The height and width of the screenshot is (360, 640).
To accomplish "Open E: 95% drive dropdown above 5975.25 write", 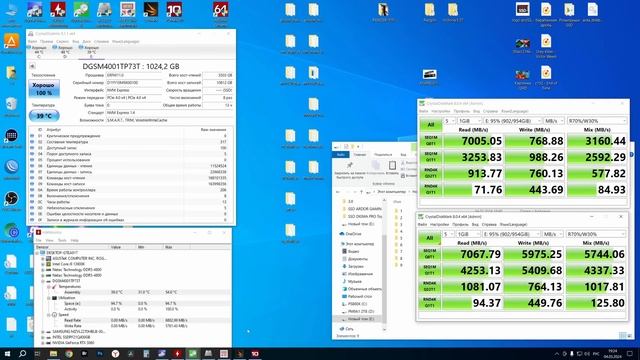I will (x=511, y=234).
